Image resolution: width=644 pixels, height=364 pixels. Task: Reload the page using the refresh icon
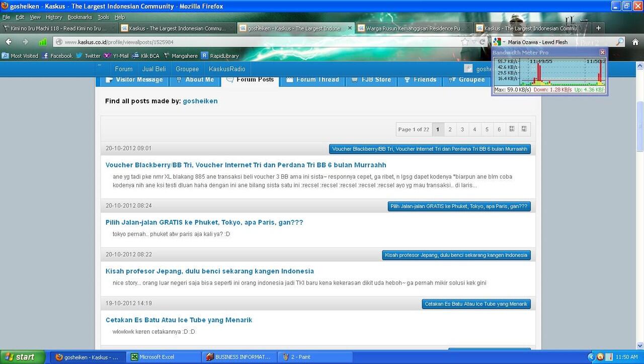[482, 42]
